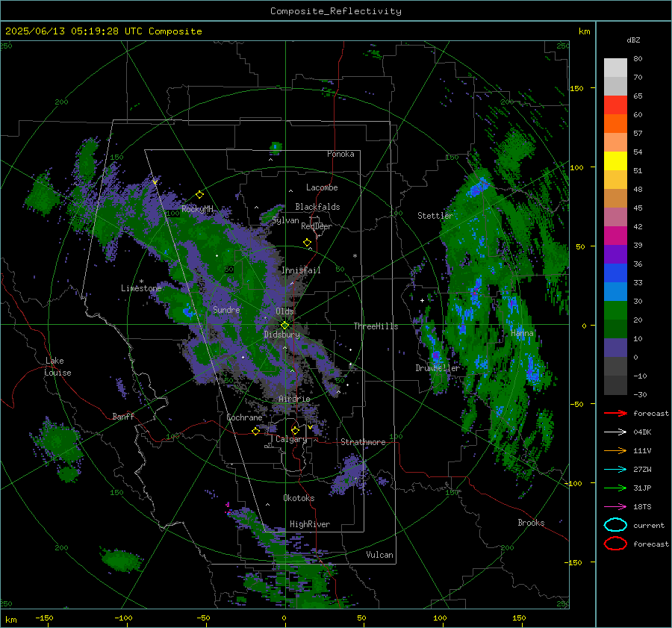This screenshot has height=628, width=672.
Task: Click the red 60-65 dBZ color swatch
Action: 615,105
